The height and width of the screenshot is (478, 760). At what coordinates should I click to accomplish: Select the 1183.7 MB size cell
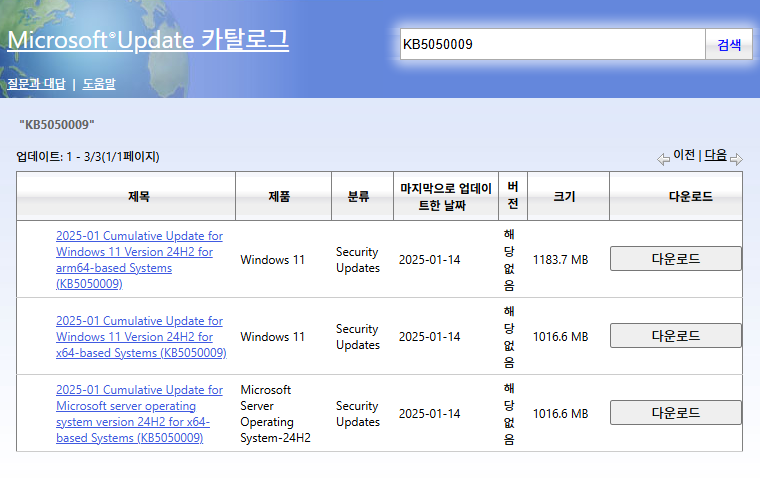[560, 260]
